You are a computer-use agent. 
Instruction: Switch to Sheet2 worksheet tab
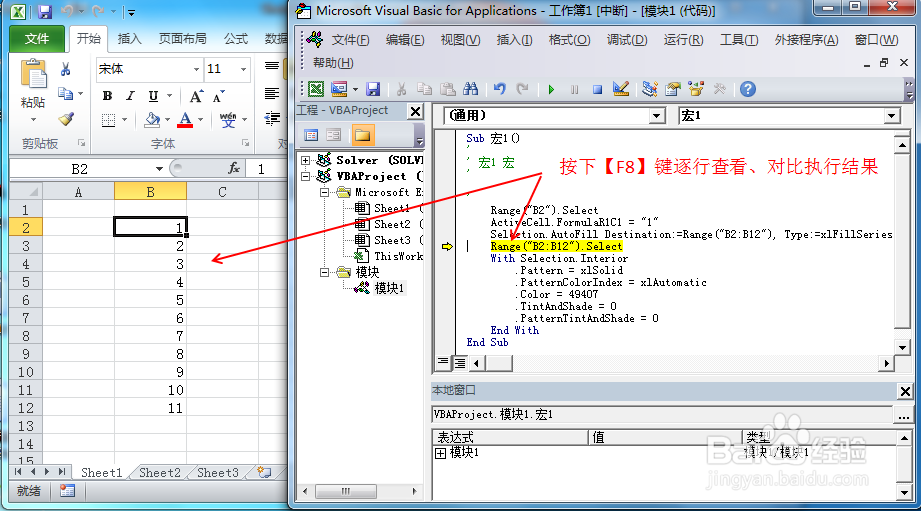(x=160, y=472)
